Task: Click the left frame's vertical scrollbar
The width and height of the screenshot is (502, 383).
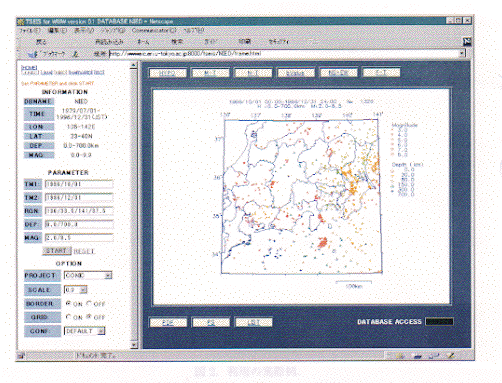Action: click(x=134, y=205)
